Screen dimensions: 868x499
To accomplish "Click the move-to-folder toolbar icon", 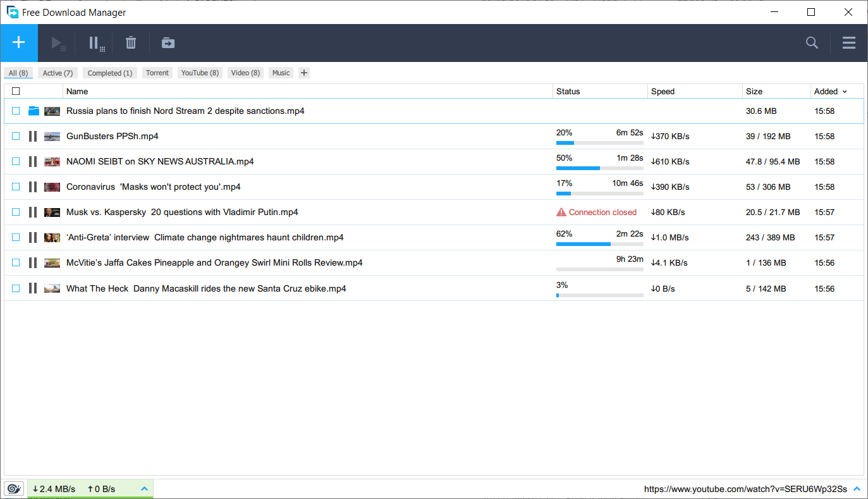I will coord(168,43).
